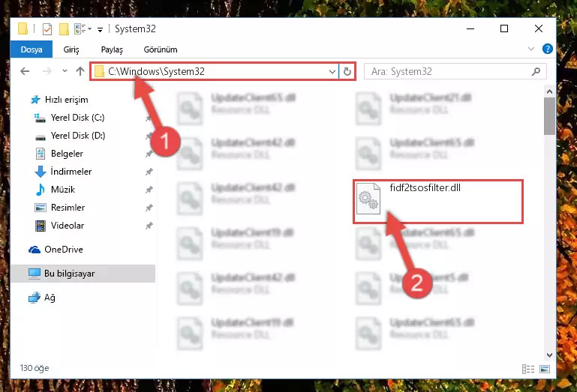
Task: Click the vertical scrollbar thumb
Action: (549, 116)
